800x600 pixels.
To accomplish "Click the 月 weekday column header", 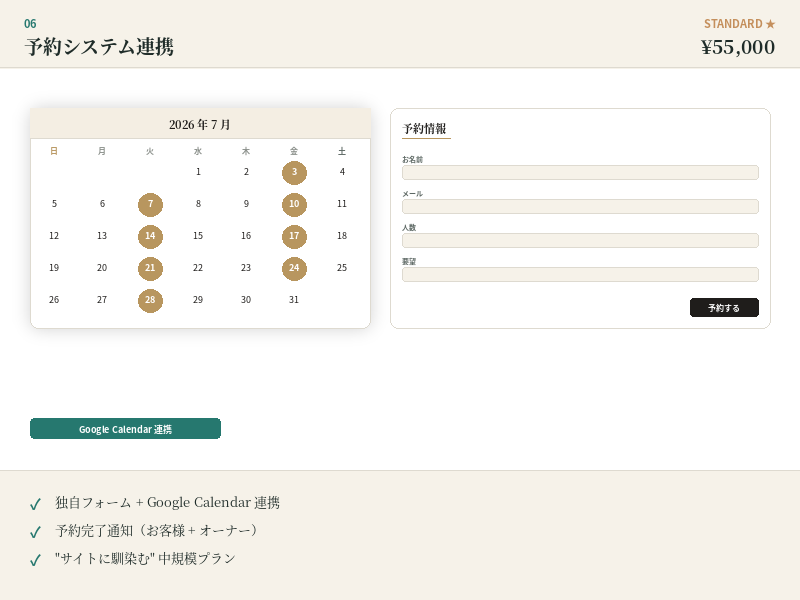I will coord(102,151).
